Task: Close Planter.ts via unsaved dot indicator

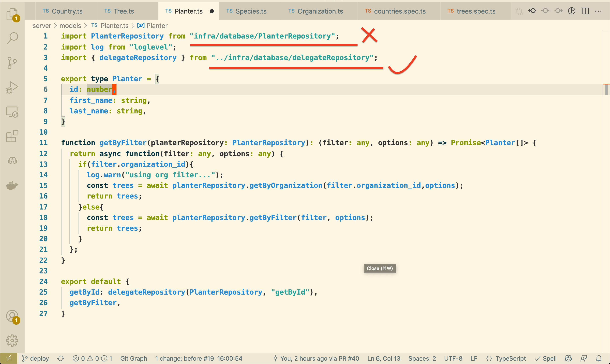Action: [212, 11]
